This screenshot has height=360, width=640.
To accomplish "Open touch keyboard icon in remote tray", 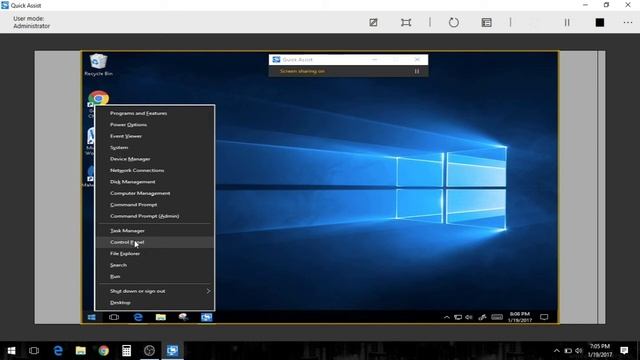I will coord(497,317).
